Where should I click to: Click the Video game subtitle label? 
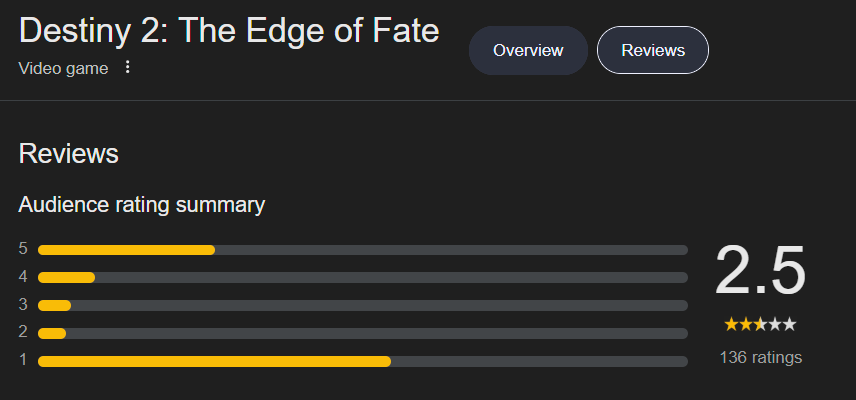tap(63, 68)
